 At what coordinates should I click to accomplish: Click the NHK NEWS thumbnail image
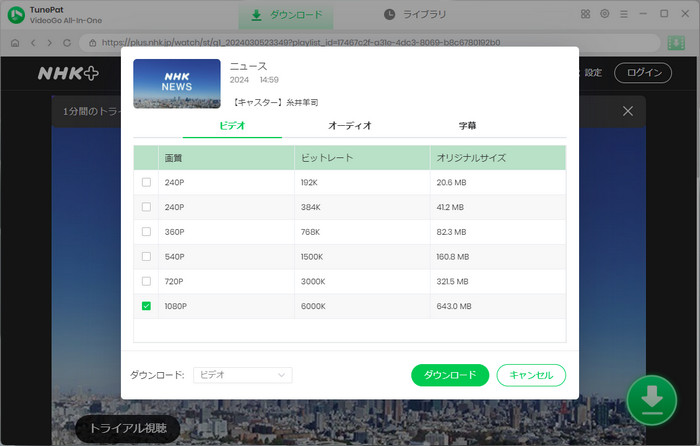pyautogui.click(x=177, y=83)
